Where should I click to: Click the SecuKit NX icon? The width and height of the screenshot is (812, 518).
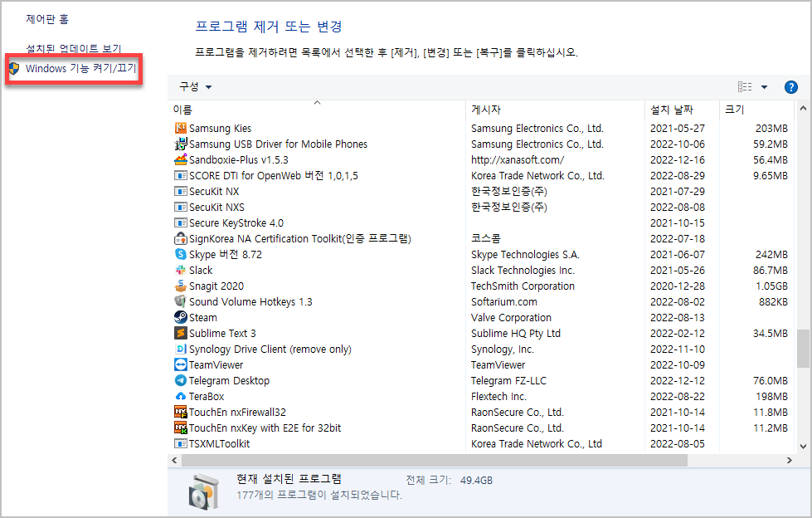[180, 191]
